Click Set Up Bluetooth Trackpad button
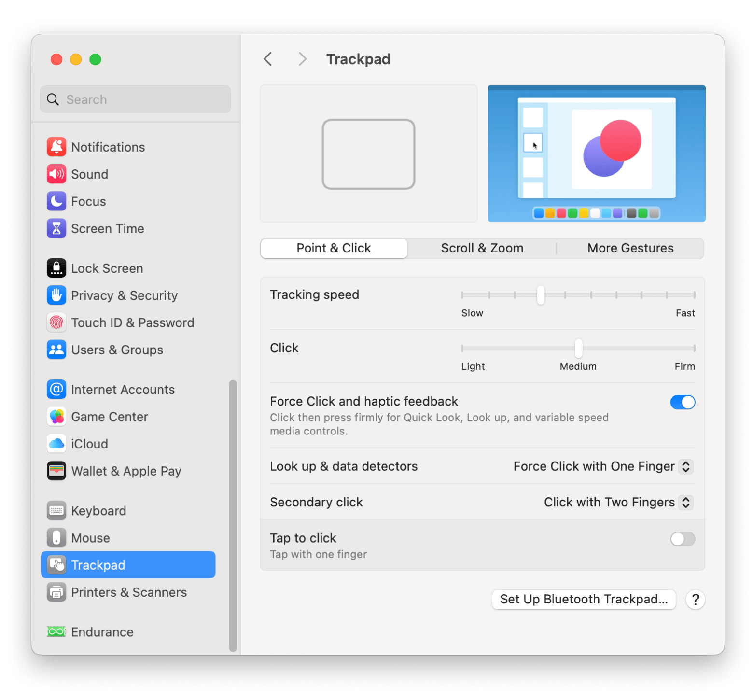 tap(584, 600)
